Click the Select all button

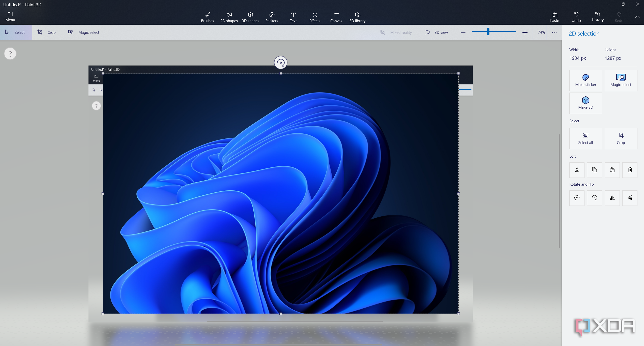(x=586, y=138)
